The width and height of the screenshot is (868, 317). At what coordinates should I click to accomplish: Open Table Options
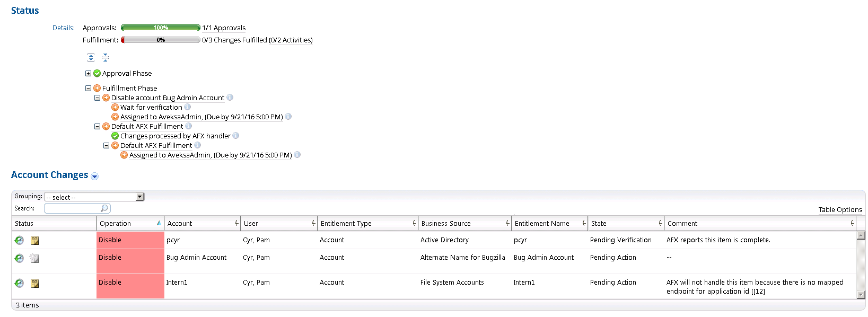coord(840,209)
